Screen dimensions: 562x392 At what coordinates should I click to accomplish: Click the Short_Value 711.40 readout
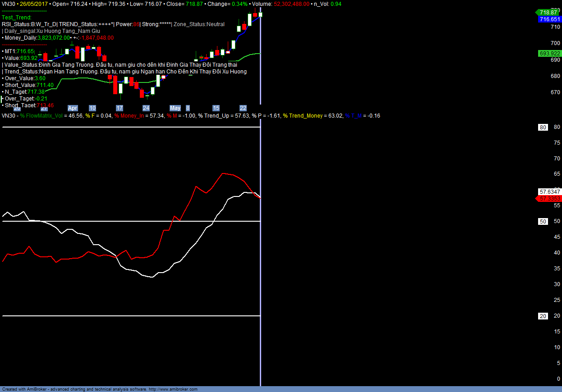point(29,85)
